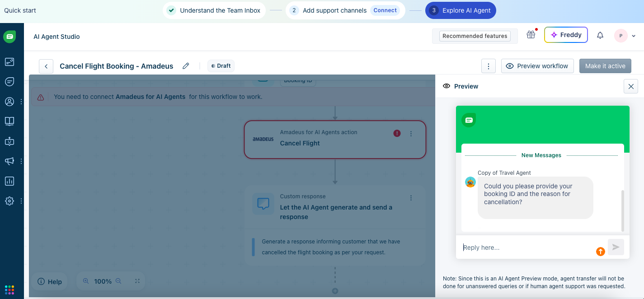The height and width of the screenshot is (299, 644).
Task: Open the Analytics reports icon
Action: pos(9,181)
